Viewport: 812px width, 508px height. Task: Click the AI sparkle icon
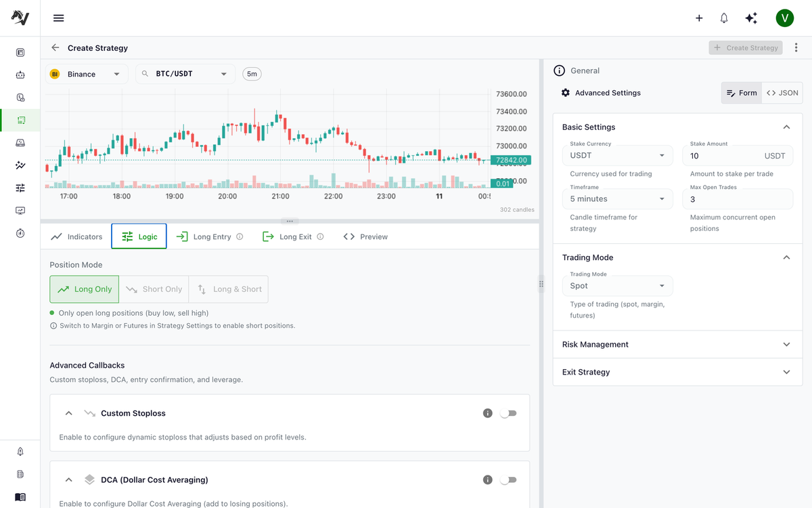coord(751,18)
